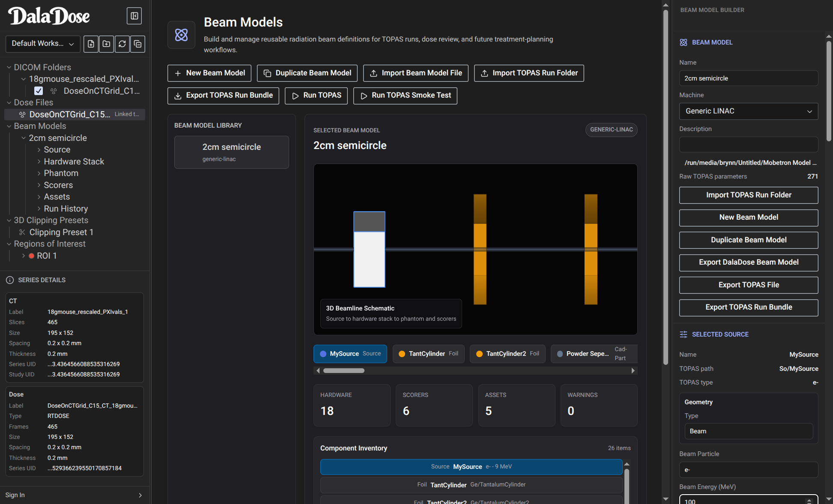Select the TantCylinder2 foil chip
Image resolution: width=833 pixels, height=504 pixels.
coord(508,354)
